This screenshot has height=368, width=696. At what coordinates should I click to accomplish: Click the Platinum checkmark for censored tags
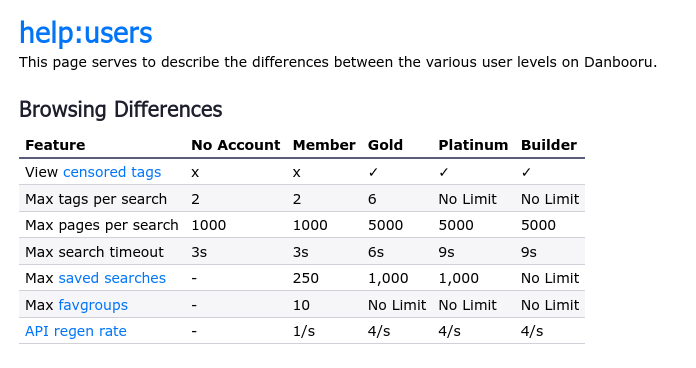(x=443, y=172)
